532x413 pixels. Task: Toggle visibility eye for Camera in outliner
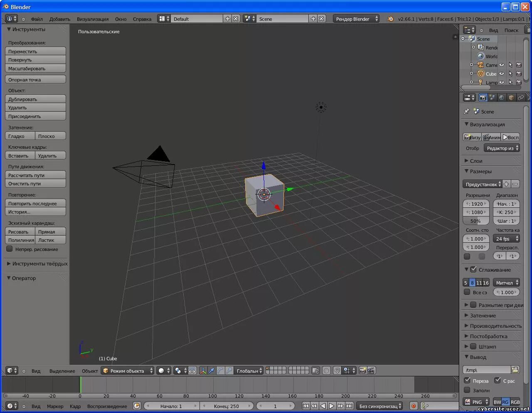tap(502, 65)
